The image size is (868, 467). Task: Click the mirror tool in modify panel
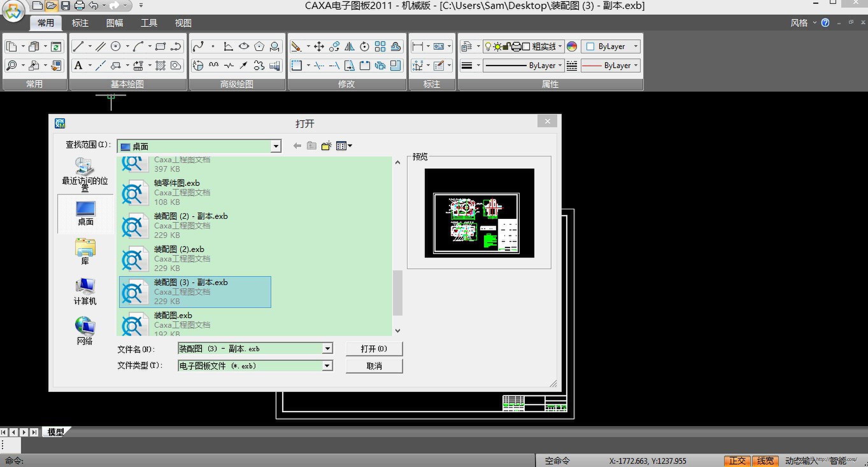pyautogui.click(x=349, y=46)
